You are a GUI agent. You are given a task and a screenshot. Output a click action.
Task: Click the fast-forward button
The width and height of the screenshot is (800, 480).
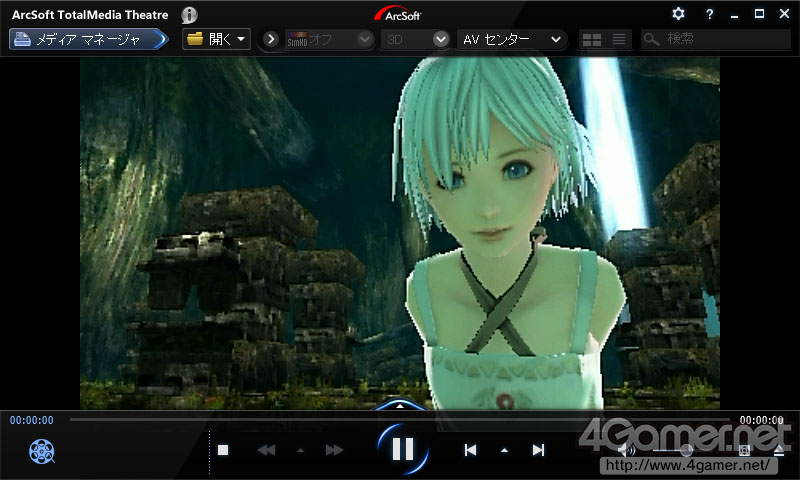tap(334, 450)
